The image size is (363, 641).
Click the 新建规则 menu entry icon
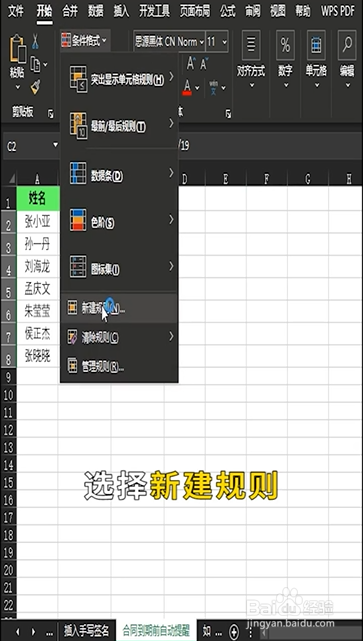[x=72, y=307]
